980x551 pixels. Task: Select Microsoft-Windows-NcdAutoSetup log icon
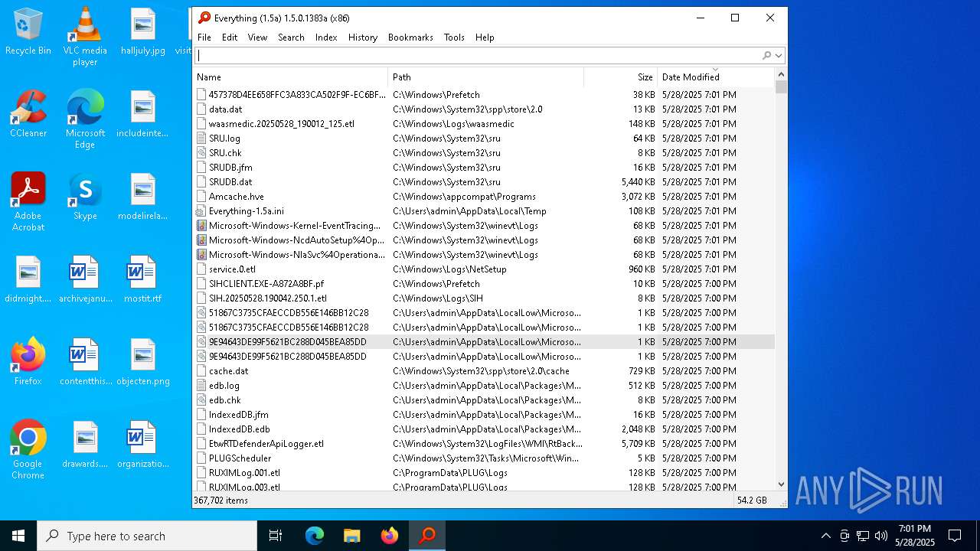pyautogui.click(x=201, y=240)
